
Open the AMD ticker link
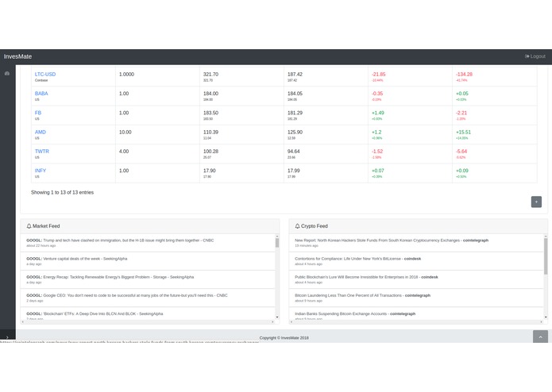41,133
